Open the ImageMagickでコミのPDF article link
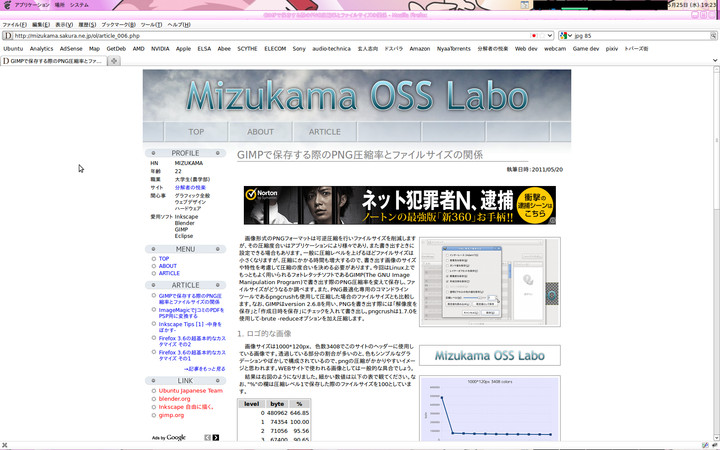Screen dimensions: 720x450 (191, 313)
